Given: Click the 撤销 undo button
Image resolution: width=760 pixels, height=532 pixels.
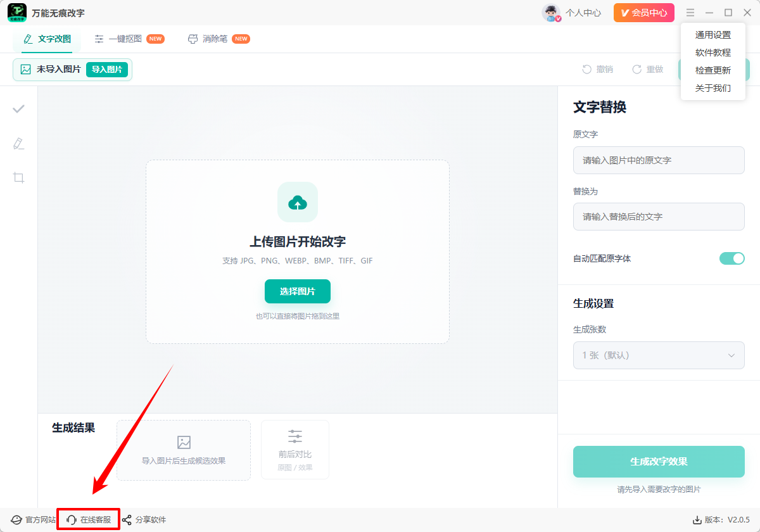Looking at the screenshot, I should coord(597,70).
